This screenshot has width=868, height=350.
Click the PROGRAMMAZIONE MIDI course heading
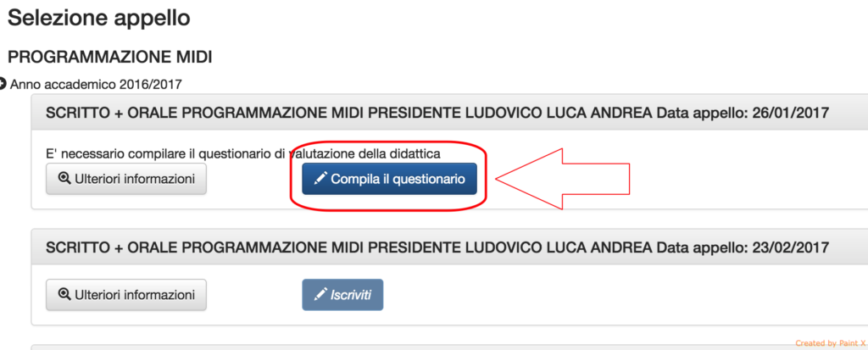pos(109,57)
